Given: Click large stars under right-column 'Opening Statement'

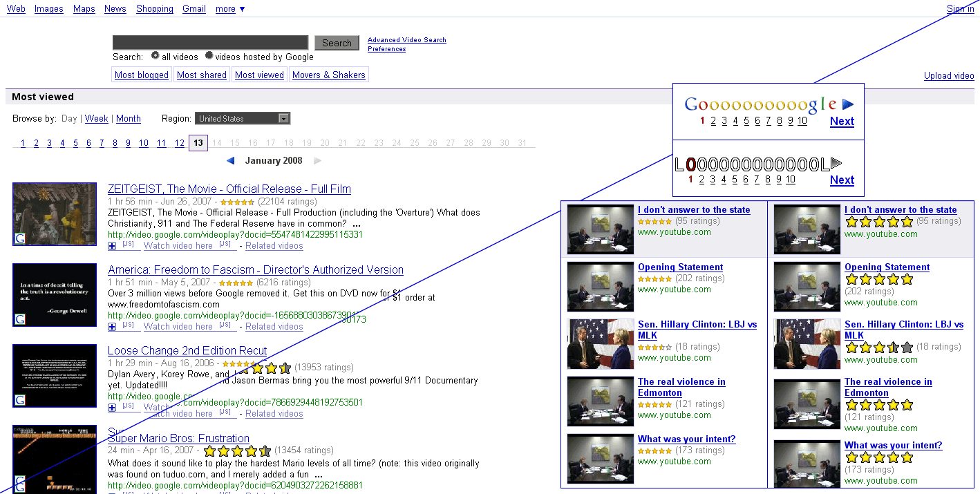Looking at the screenshot, I should 879,279.
